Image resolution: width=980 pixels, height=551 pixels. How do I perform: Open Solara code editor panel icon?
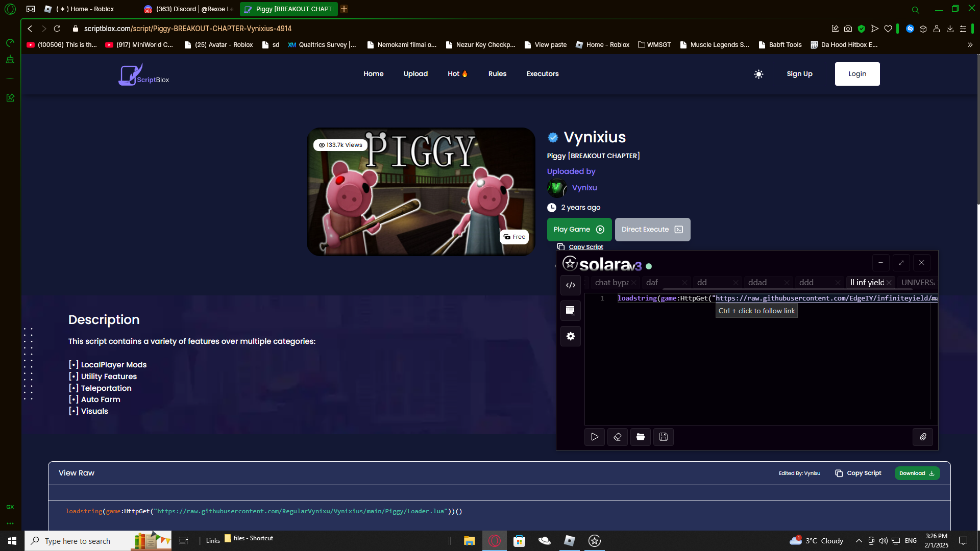571,285
